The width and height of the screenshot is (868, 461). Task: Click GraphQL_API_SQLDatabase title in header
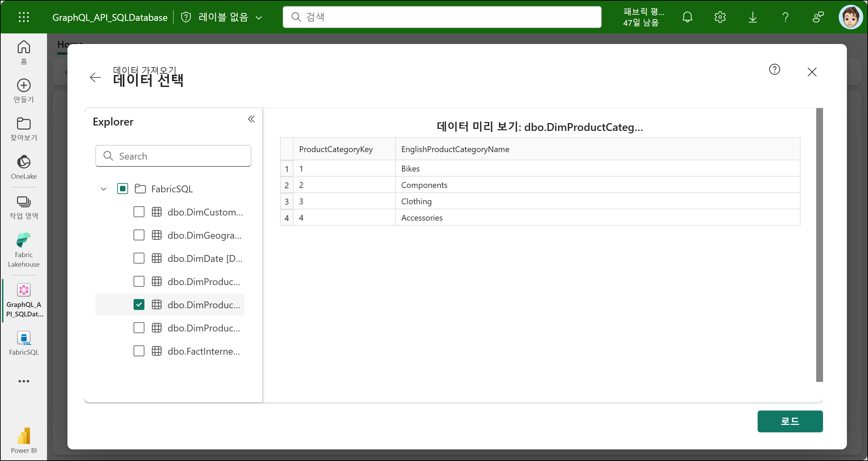click(110, 17)
